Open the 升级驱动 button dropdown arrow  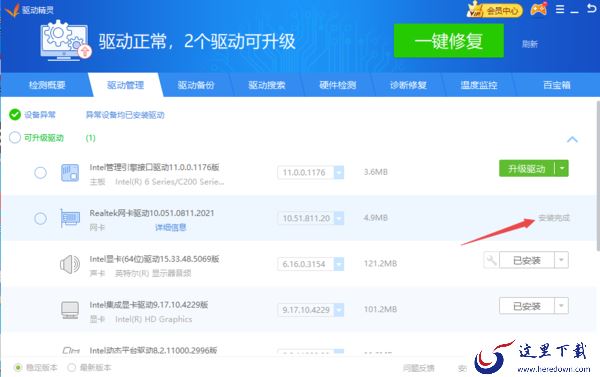[562, 168]
